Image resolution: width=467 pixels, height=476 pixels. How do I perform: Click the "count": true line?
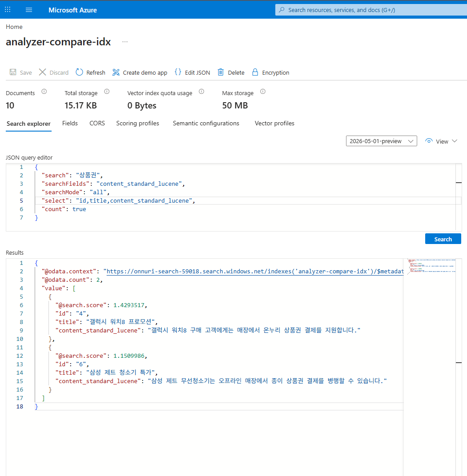coord(64,209)
